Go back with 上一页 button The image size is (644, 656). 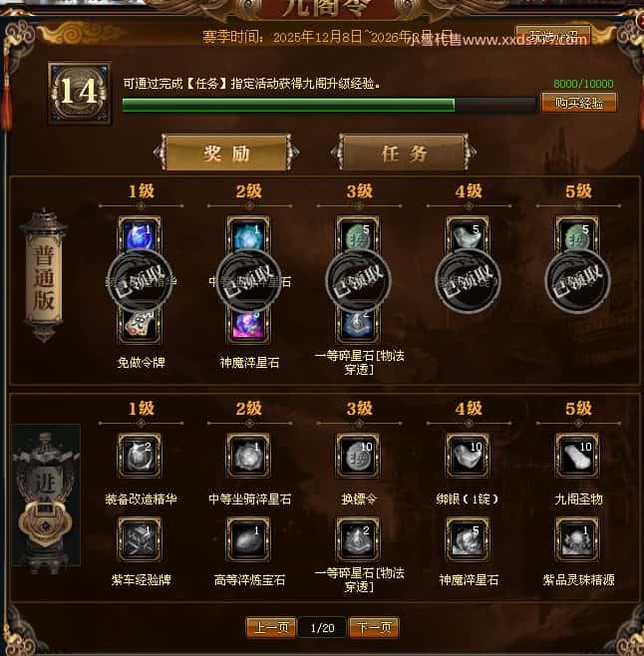(x=271, y=627)
